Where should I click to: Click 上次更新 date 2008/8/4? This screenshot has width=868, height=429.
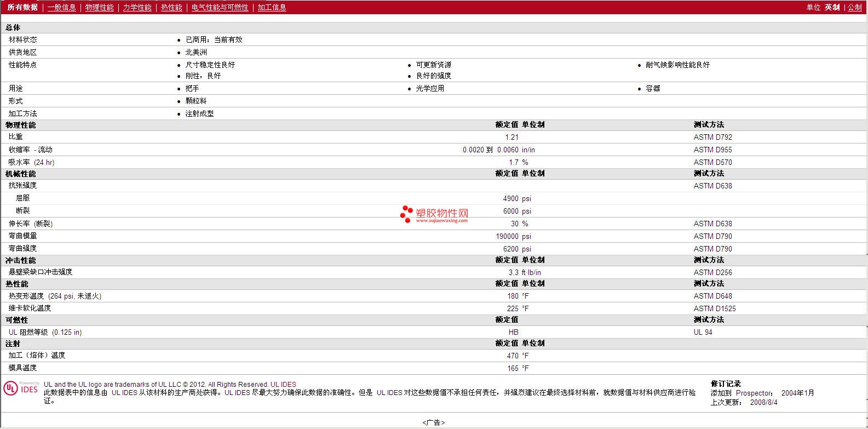point(763,402)
